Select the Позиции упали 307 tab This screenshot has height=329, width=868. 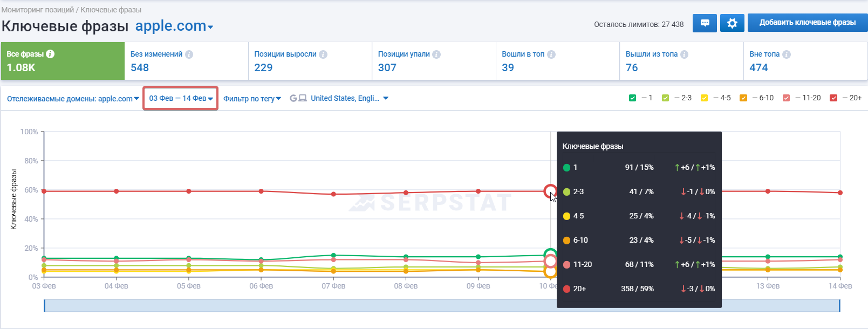coord(434,61)
